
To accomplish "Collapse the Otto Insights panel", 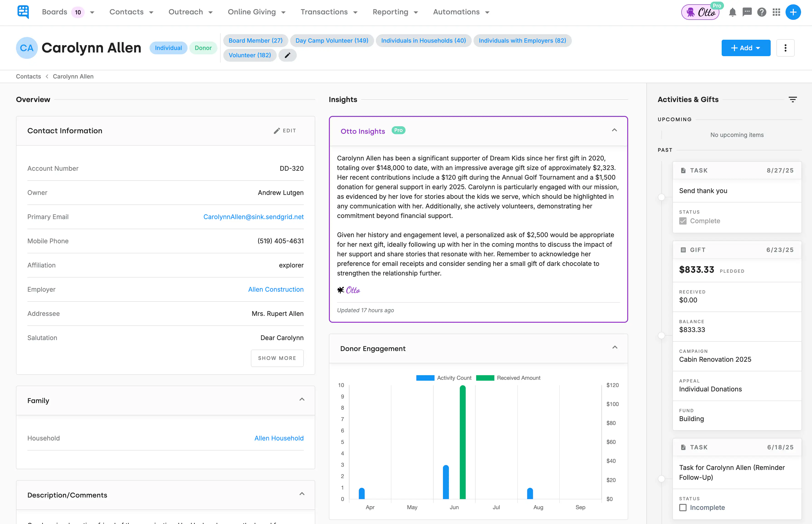I will (x=614, y=130).
